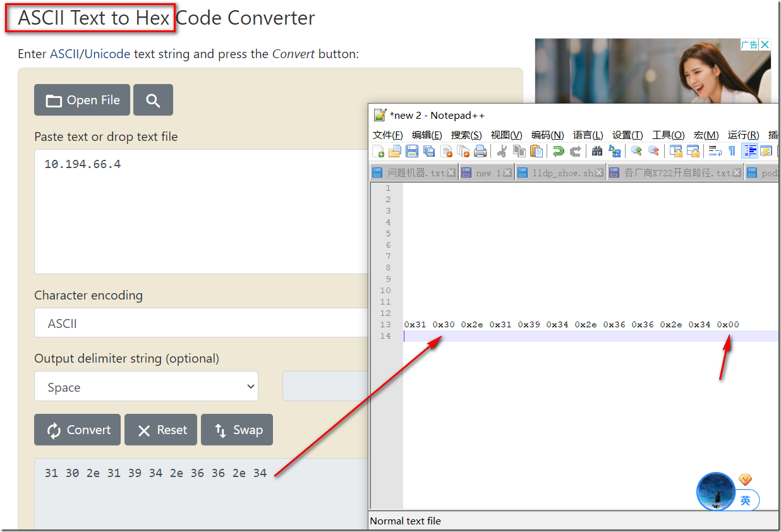Close the new 1 tab
781x532 pixels.
[507, 172]
